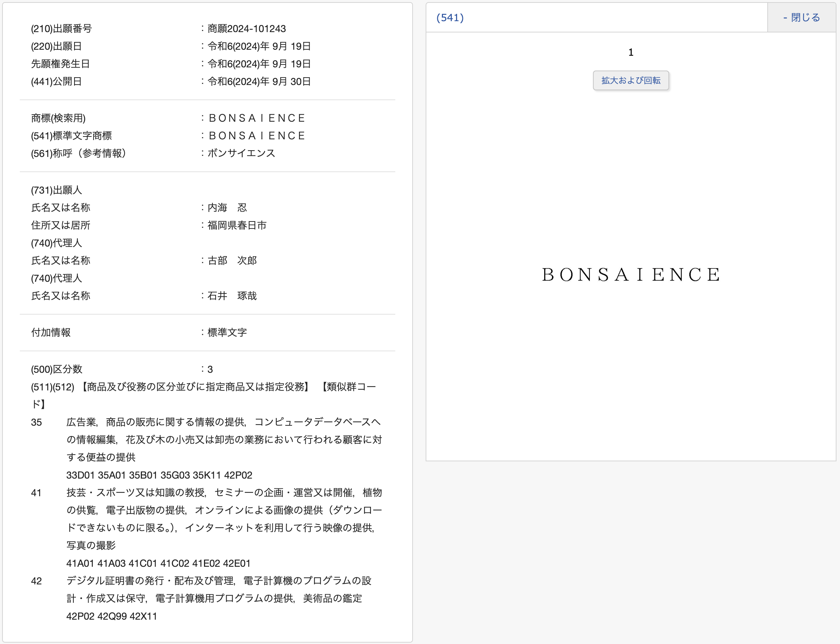Click the 住所又は居所 label
This screenshot has height=644, width=840.
(x=61, y=225)
